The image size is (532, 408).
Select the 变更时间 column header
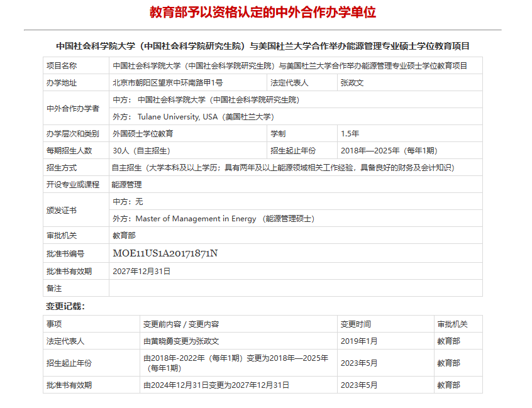pos(356,324)
